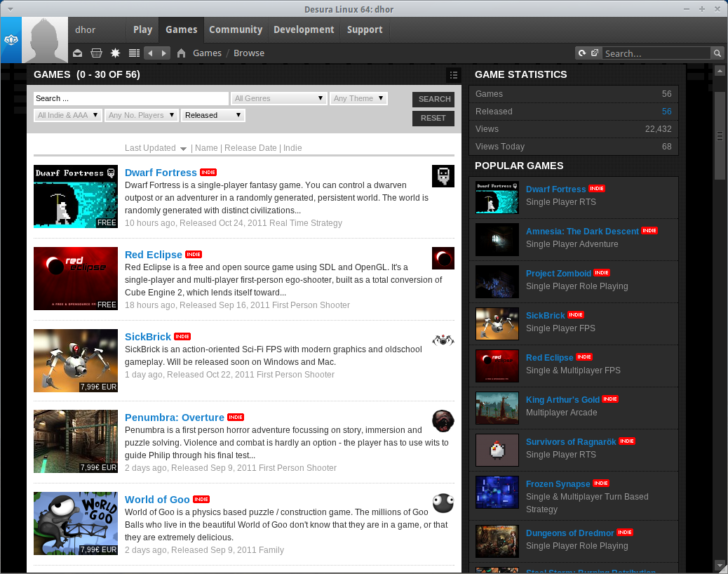Screen dimensions: 728x574
Task: Click the scrollbar down arrow
Action: [720, 565]
